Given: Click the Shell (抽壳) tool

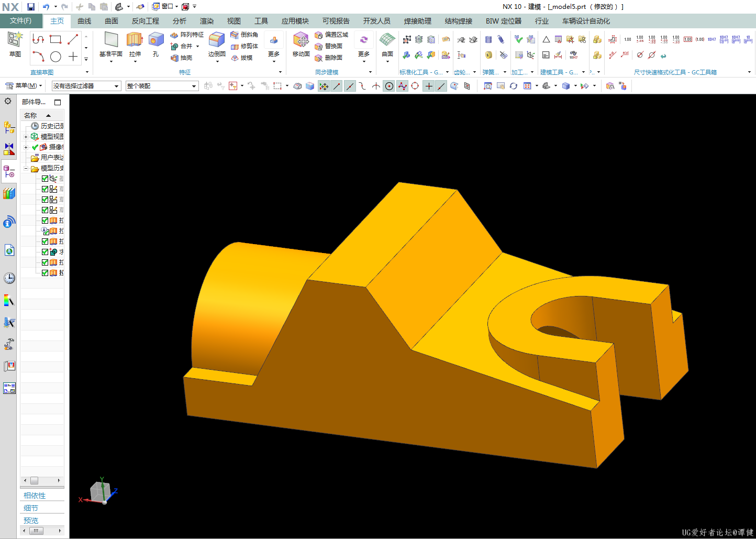Looking at the screenshot, I should (x=182, y=58).
